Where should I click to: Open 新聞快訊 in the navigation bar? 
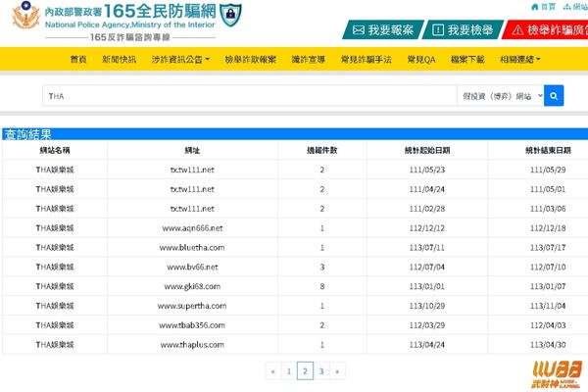(x=120, y=59)
